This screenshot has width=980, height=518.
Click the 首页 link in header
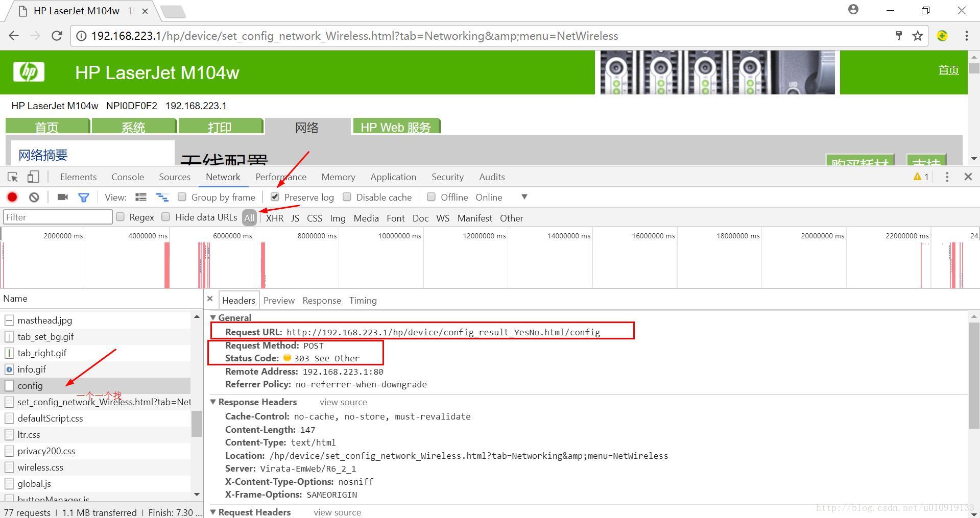click(948, 70)
